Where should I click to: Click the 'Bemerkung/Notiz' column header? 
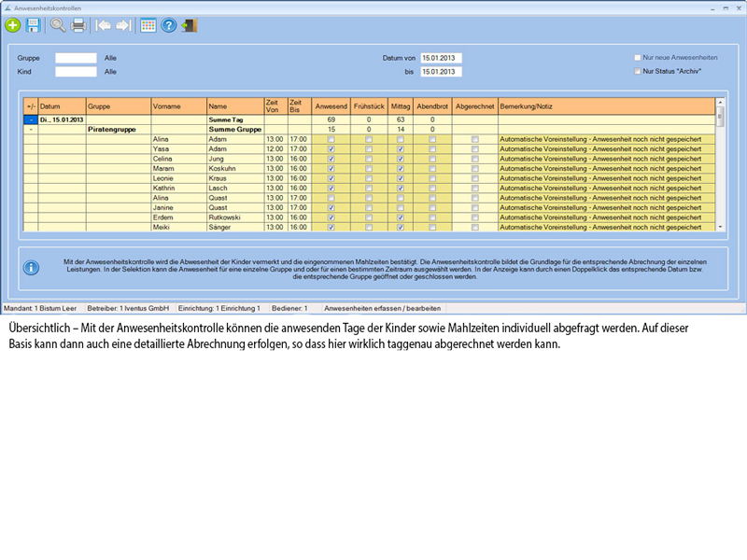click(606, 105)
